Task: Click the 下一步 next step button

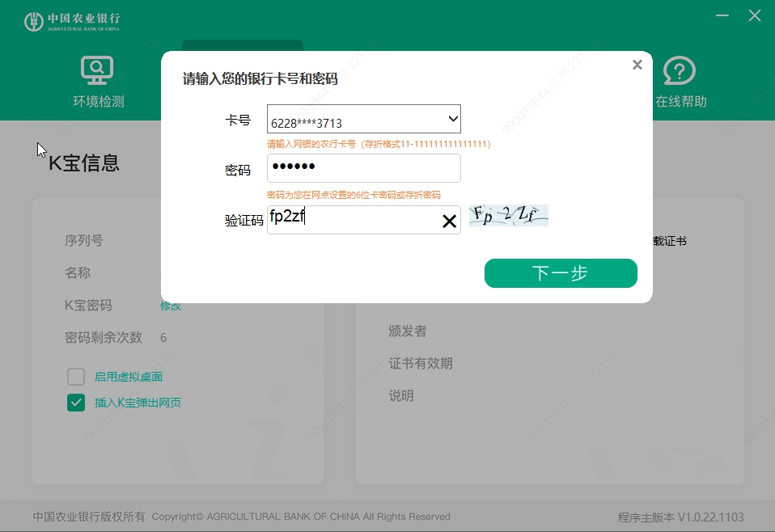Action: 561,273
